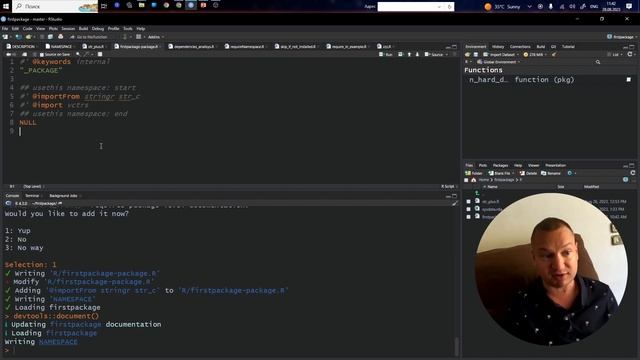The image size is (640, 360).
Task: Click the New Folder button in Files
Action: (473, 173)
